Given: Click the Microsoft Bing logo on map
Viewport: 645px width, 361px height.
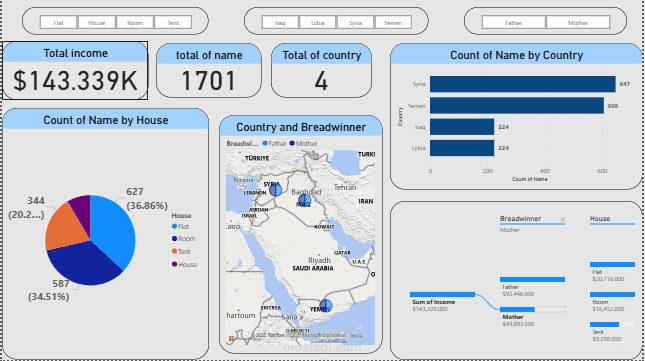Looking at the screenshot, I should (232, 339).
